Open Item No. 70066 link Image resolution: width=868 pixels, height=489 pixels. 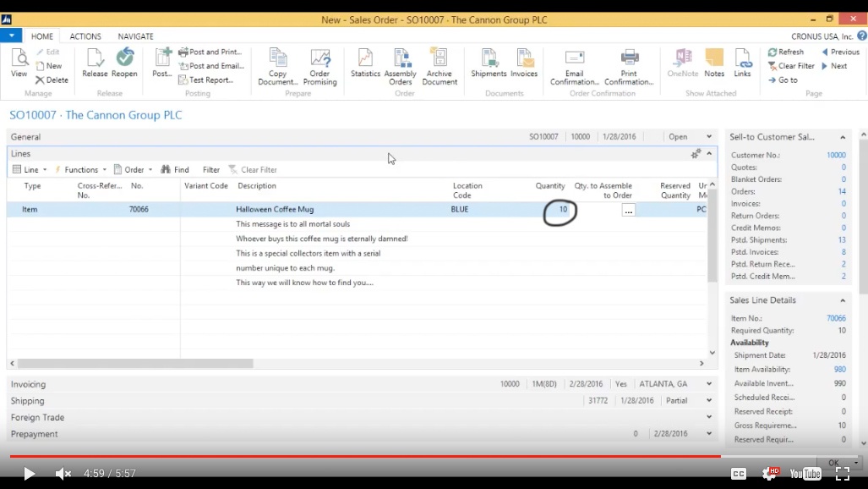click(836, 318)
